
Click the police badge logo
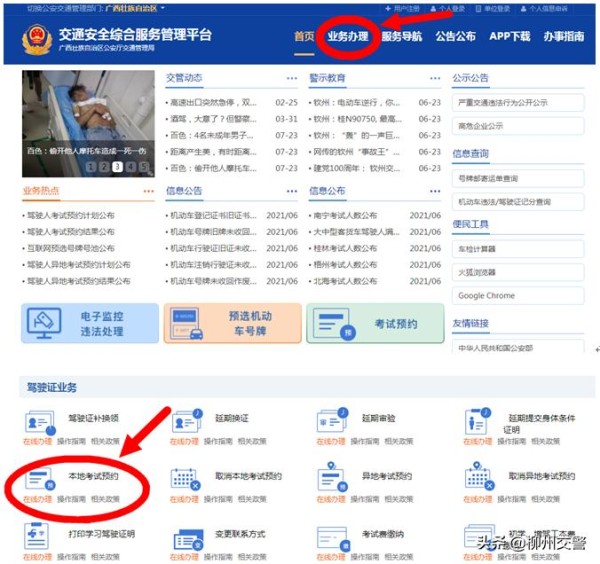click(37, 39)
